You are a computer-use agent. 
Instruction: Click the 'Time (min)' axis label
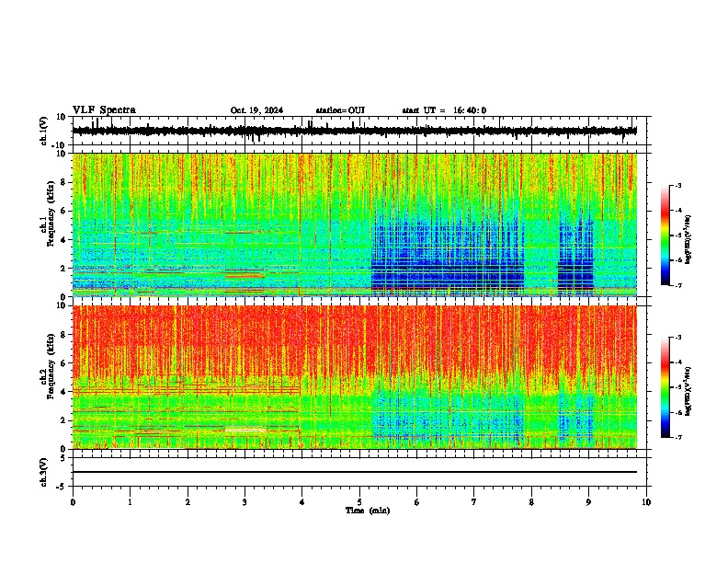368,511
